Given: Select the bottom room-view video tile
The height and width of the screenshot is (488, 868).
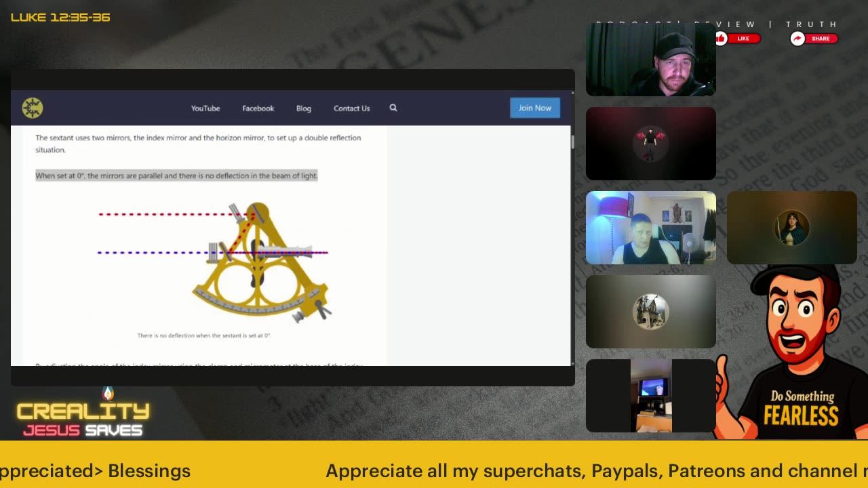Looking at the screenshot, I should coord(651,396).
